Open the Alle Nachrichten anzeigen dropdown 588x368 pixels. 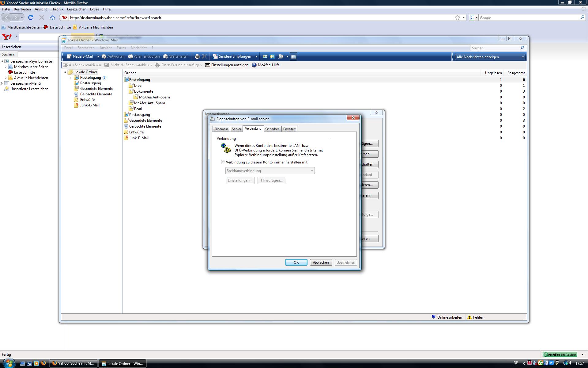[490, 57]
